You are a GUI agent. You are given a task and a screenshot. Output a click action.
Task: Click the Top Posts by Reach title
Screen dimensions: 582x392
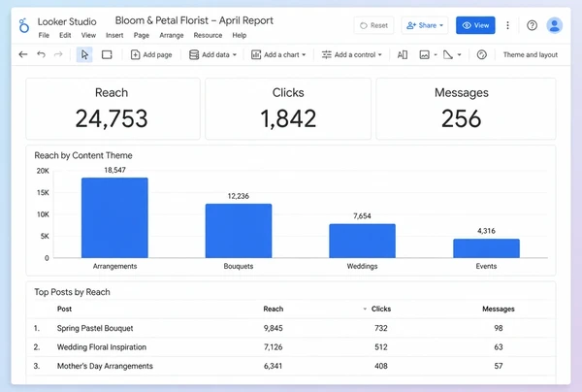(72, 292)
